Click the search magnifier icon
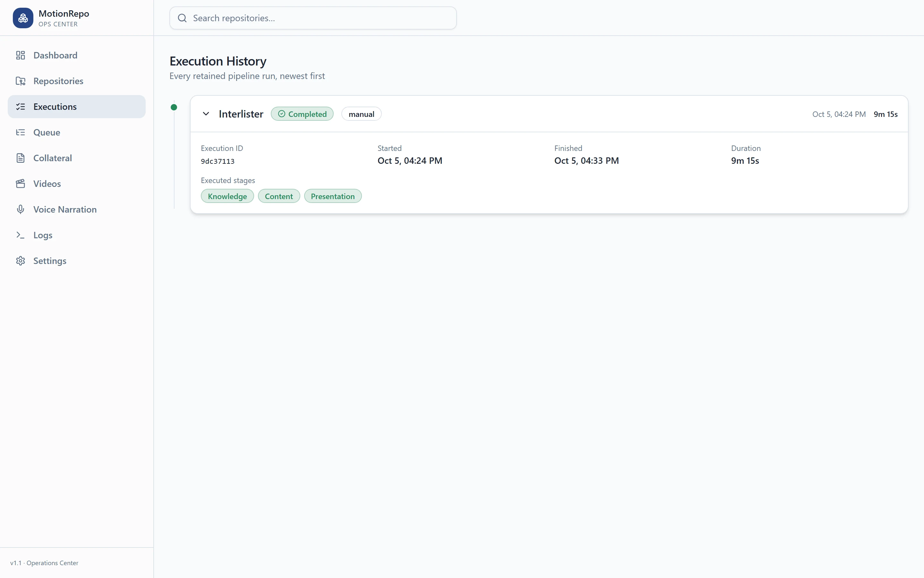924x578 pixels. pos(182,18)
